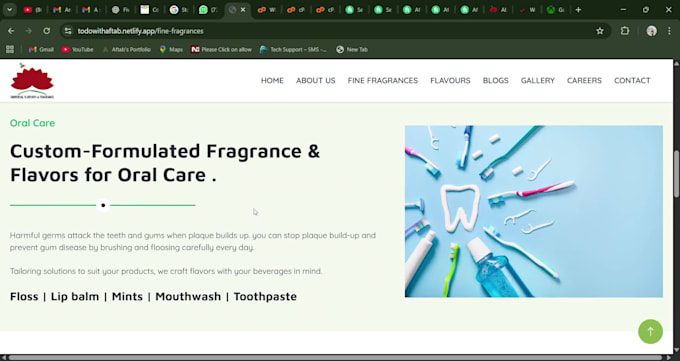The height and width of the screenshot is (361, 680).
Task: Go to HOME nav item
Action: click(272, 80)
